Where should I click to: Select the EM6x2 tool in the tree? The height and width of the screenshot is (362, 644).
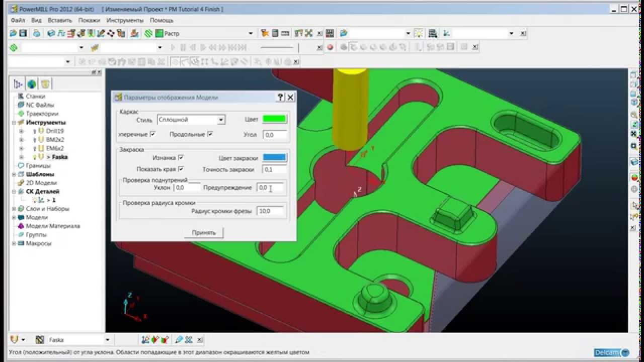click(55, 148)
